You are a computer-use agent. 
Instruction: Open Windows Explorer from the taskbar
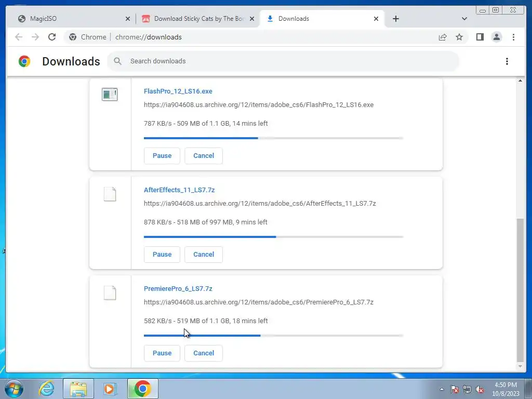78,389
